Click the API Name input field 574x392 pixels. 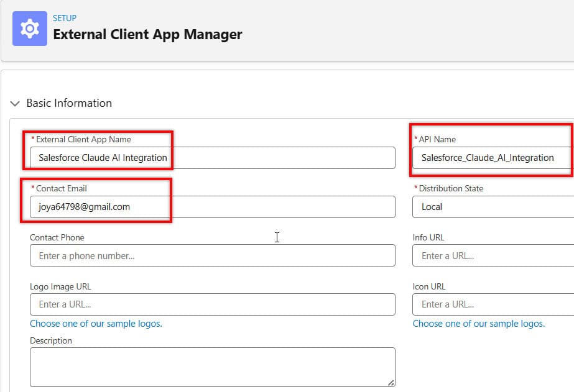pos(493,158)
